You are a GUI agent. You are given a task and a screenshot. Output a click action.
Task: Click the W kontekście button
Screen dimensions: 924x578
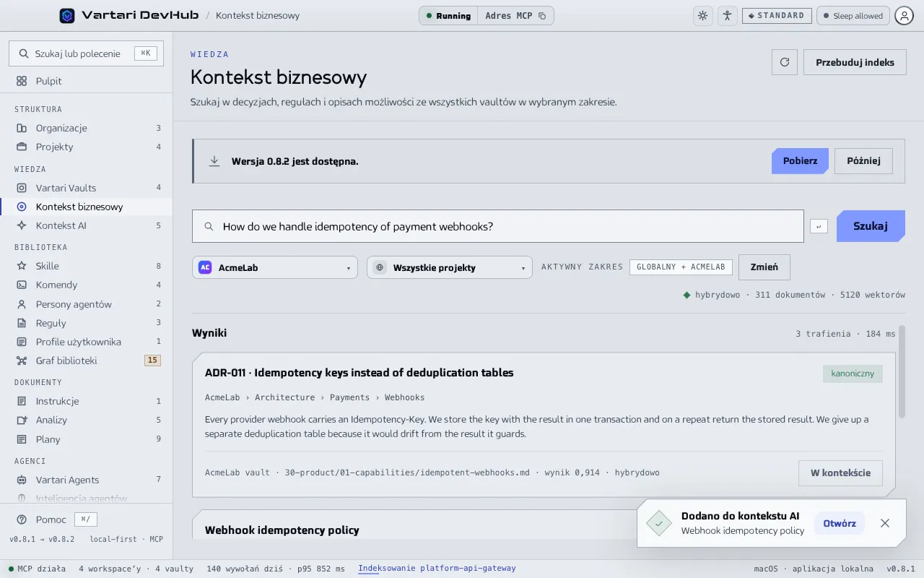(840, 473)
